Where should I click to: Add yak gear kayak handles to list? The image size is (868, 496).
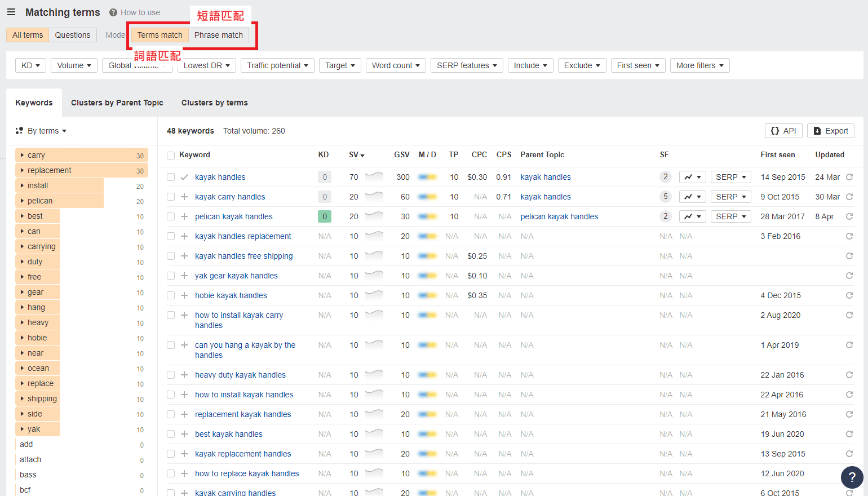[x=184, y=276]
